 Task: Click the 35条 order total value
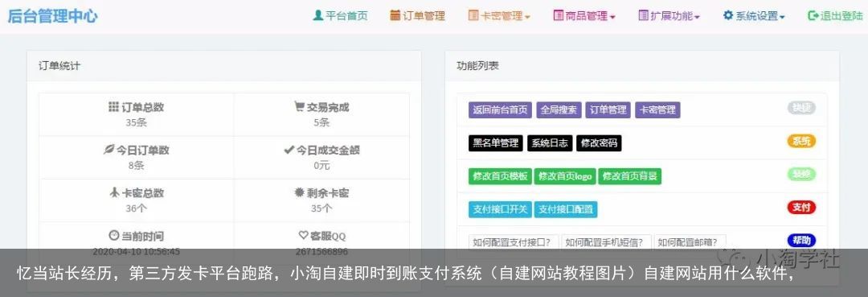pos(136,122)
